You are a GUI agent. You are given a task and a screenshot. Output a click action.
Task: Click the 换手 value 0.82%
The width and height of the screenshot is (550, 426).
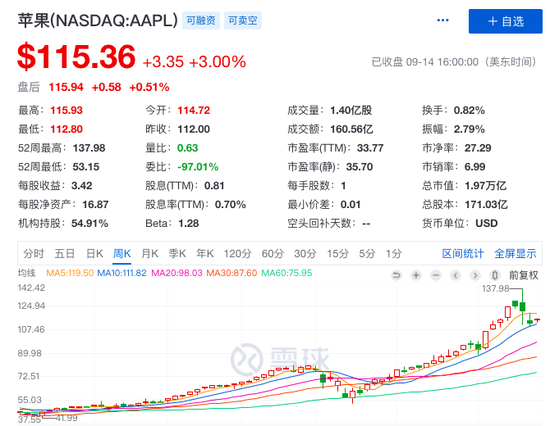(469, 110)
